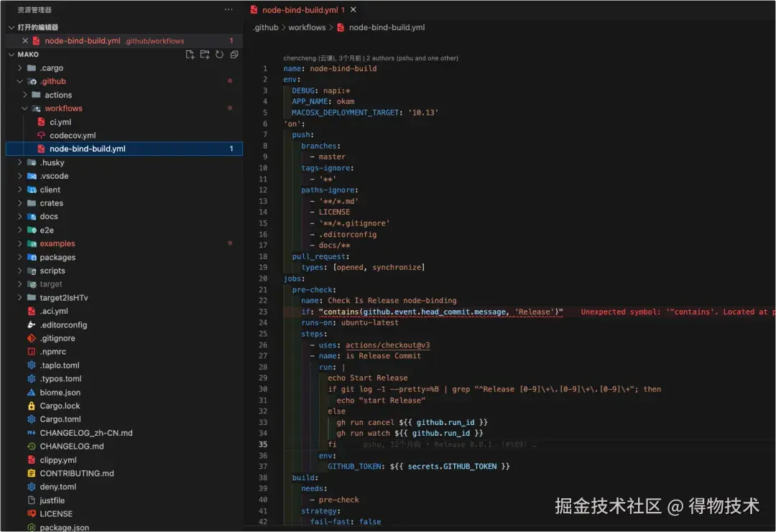The height and width of the screenshot is (532, 776).
Task: Click the workflows breadcrumb segment
Action: coord(307,28)
